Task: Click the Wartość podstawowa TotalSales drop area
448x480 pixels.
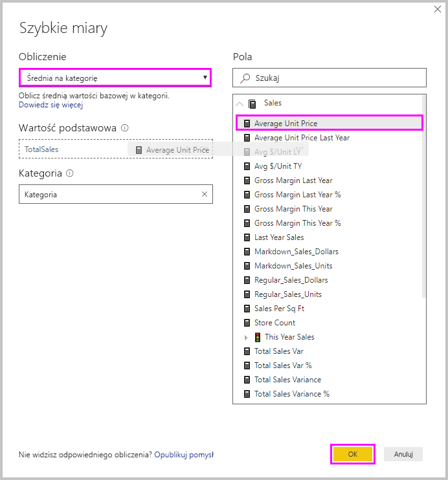Action: click(116, 149)
